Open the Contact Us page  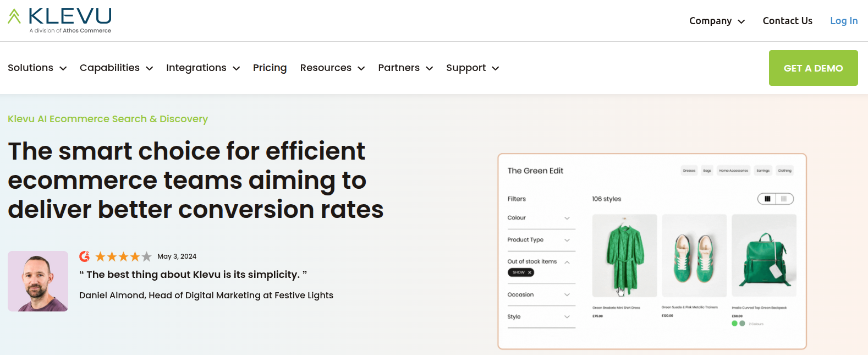point(787,21)
